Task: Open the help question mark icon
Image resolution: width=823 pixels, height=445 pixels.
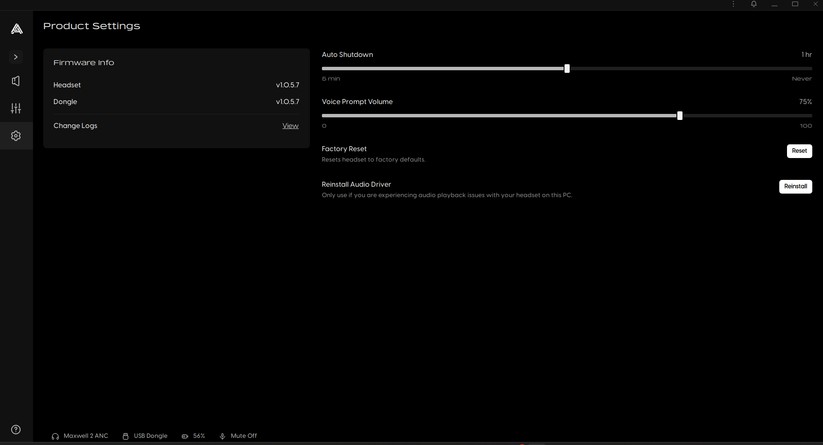Action: pyautogui.click(x=16, y=429)
